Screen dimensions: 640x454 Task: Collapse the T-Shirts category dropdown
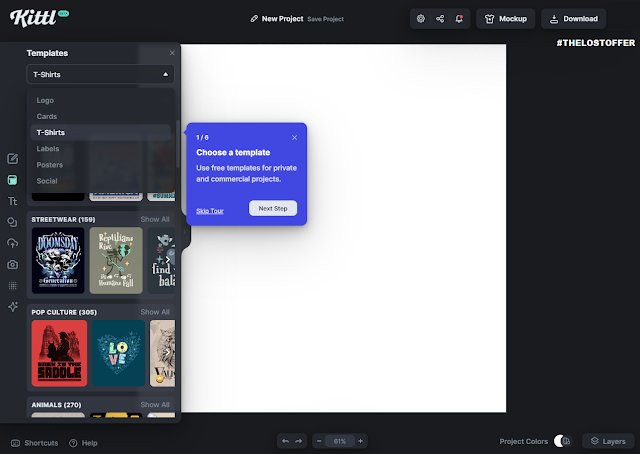point(100,74)
